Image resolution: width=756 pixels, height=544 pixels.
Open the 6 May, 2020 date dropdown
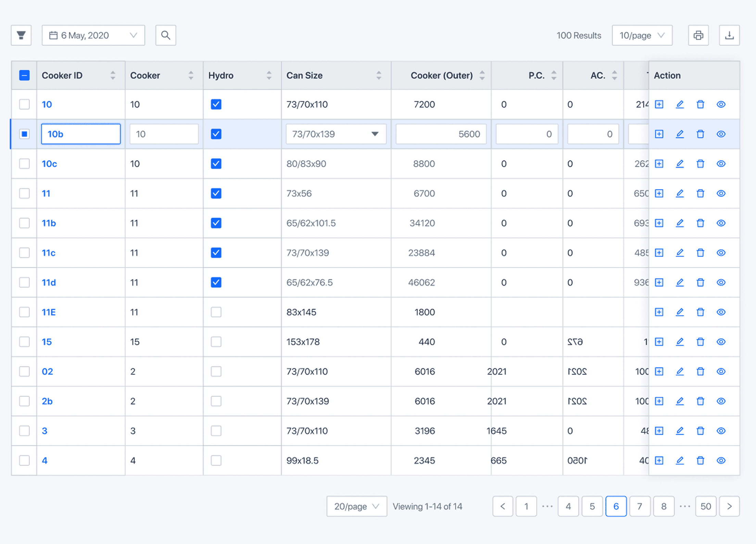tap(93, 35)
